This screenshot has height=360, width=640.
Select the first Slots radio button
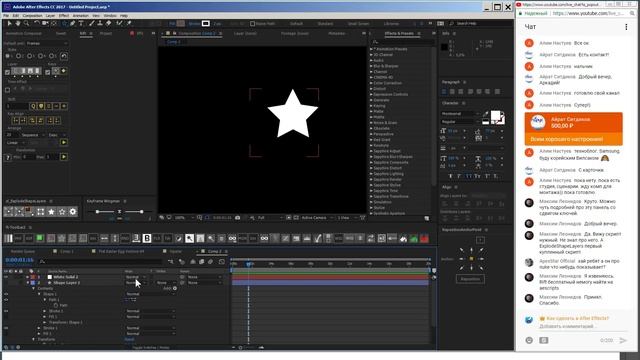click(8, 56)
